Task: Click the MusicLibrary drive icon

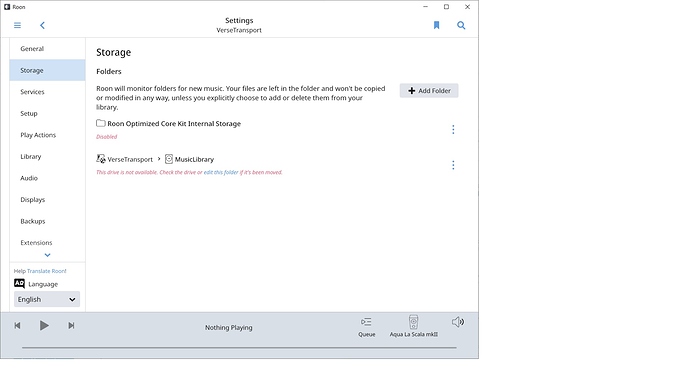Action: [169, 159]
